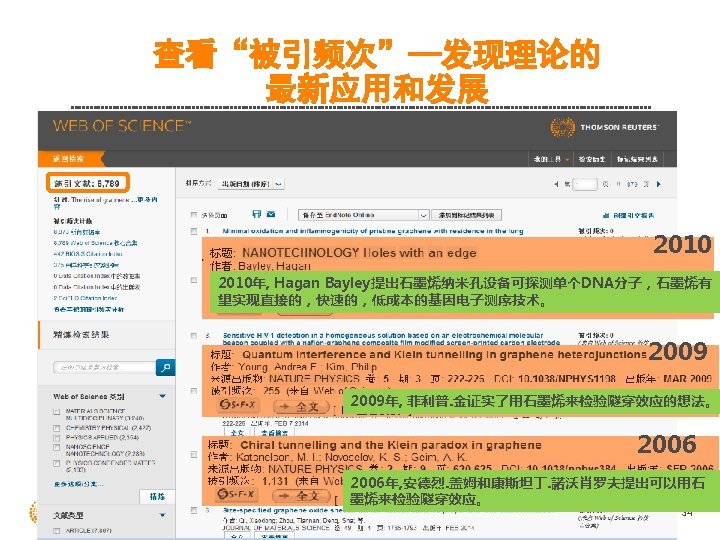The image size is (720, 540).
Task: Click the page number input field
Action: tap(585, 184)
